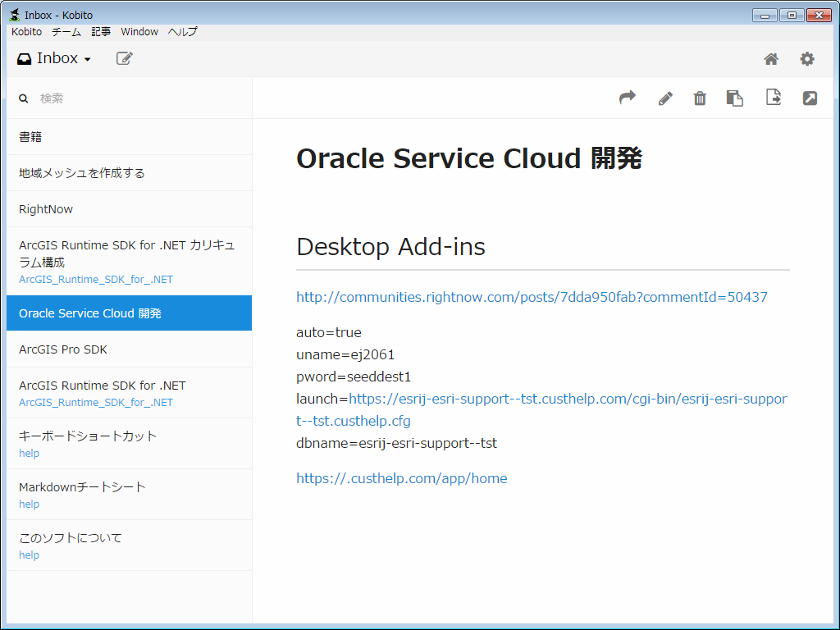This screenshot has height=630, width=840.
Task: Maximize the Kobito window
Action: [x=792, y=15]
